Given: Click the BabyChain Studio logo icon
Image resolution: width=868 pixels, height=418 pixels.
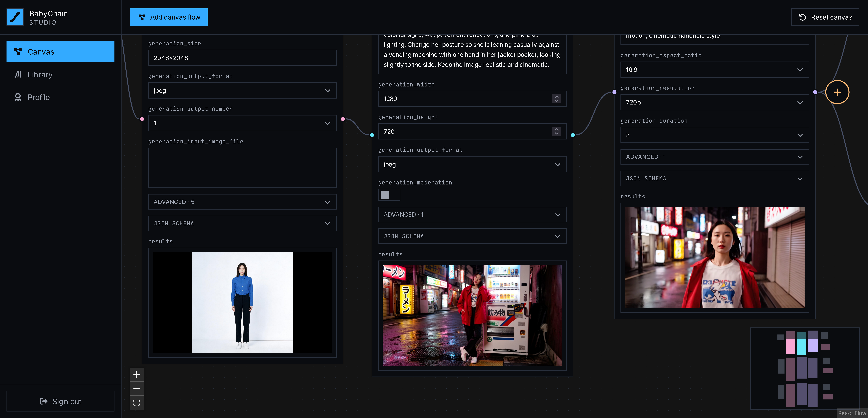Looking at the screenshot, I should pyautogui.click(x=15, y=17).
